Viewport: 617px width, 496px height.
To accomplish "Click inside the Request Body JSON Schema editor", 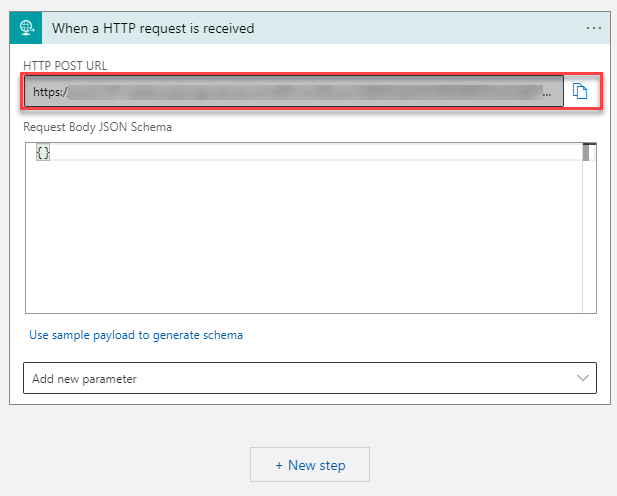I will pyautogui.click(x=300, y=230).
